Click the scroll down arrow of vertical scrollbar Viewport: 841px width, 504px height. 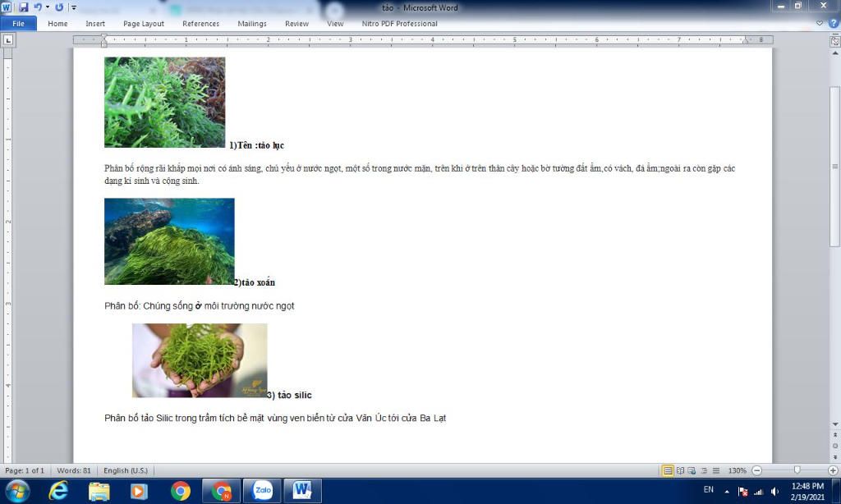click(834, 424)
